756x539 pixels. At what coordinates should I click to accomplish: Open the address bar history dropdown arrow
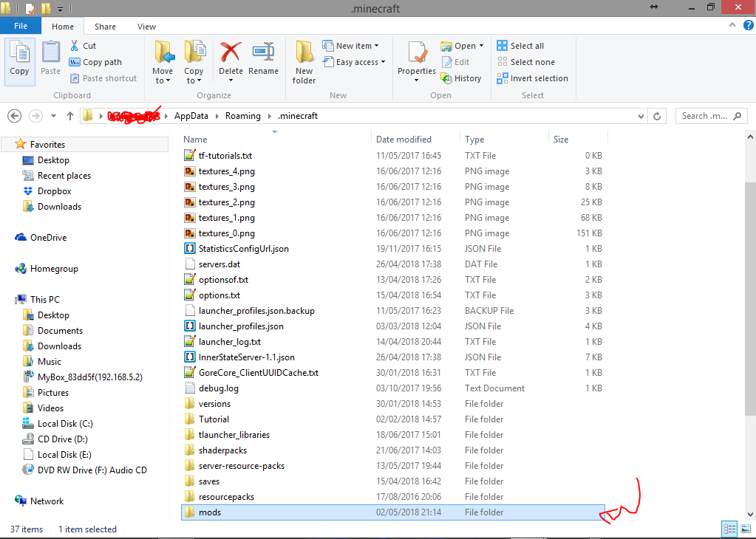click(x=641, y=115)
